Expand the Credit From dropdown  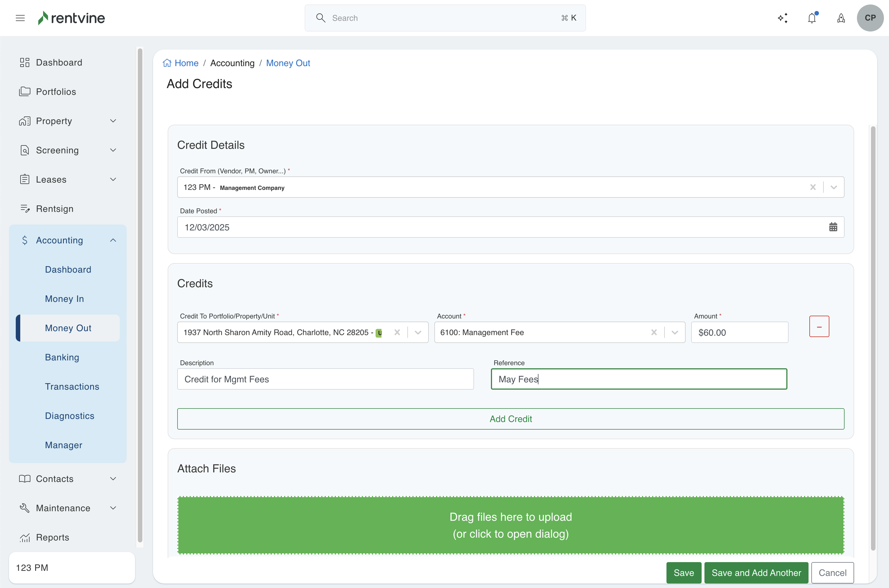click(x=834, y=187)
